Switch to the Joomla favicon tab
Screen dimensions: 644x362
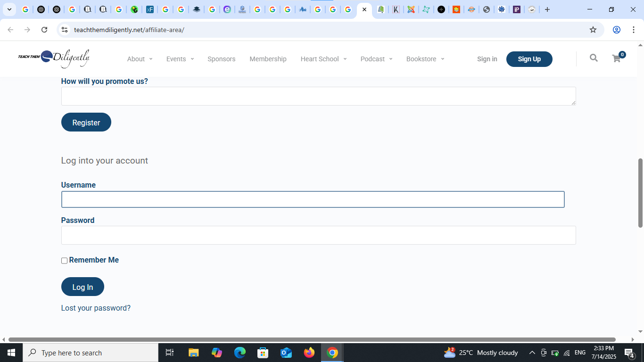pyautogui.click(x=411, y=9)
